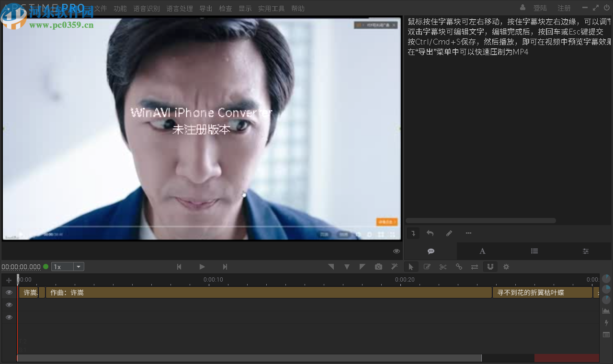Viewport: 613px width, 364px height.
Task: Select the scissors cut tool
Action: pyautogui.click(x=443, y=266)
